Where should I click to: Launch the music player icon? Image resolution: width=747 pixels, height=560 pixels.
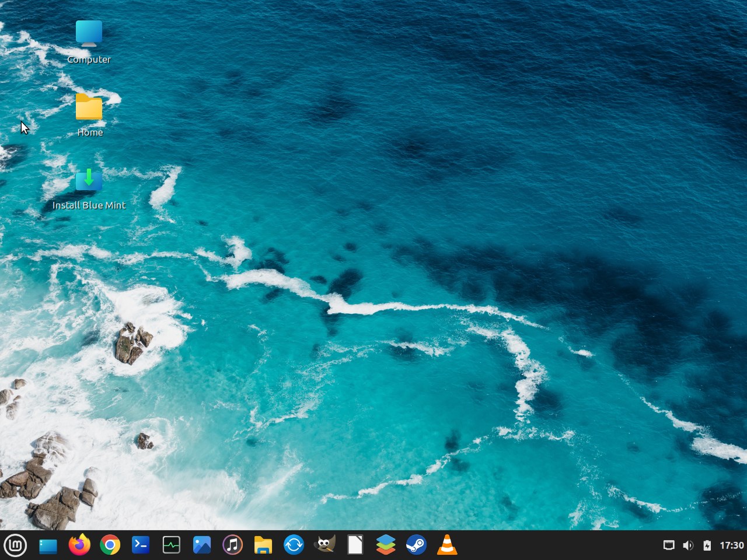232,545
